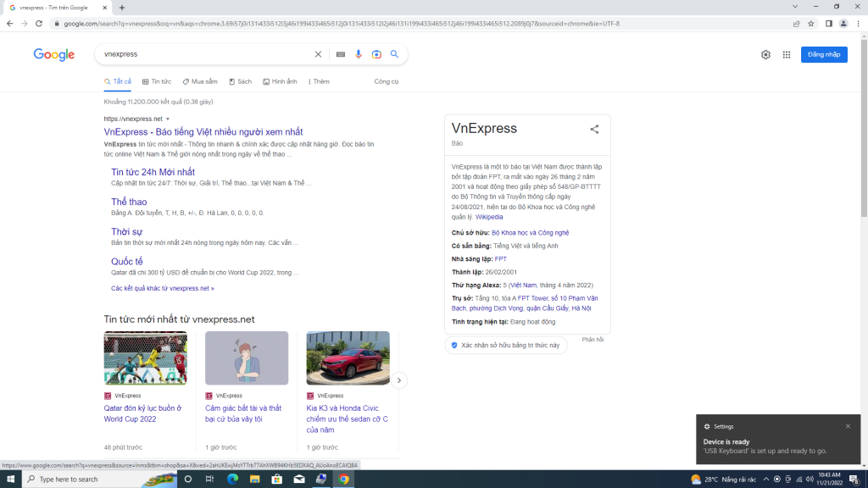This screenshot has width=868, height=488.
Task: Open the Thời sự sitelink
Action: [127, 232]
